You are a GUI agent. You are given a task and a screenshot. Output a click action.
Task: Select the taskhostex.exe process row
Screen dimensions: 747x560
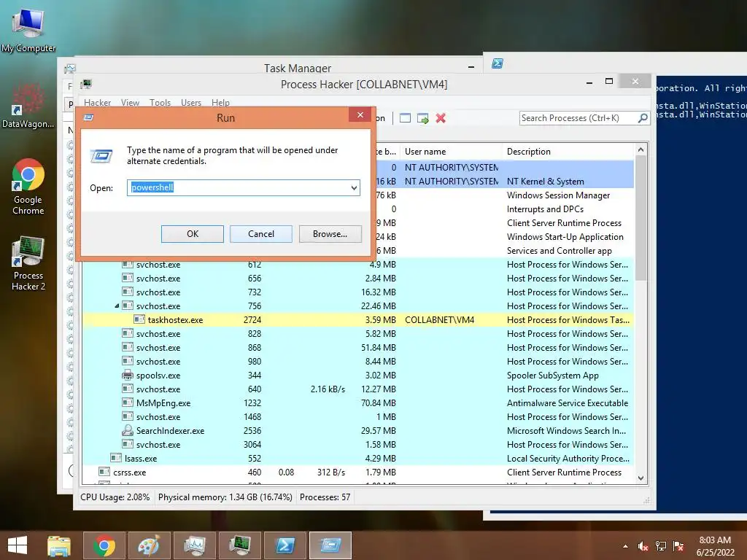357,320
